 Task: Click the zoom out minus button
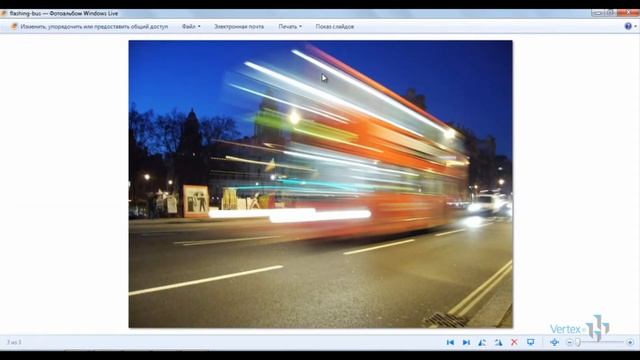(569, 342)
